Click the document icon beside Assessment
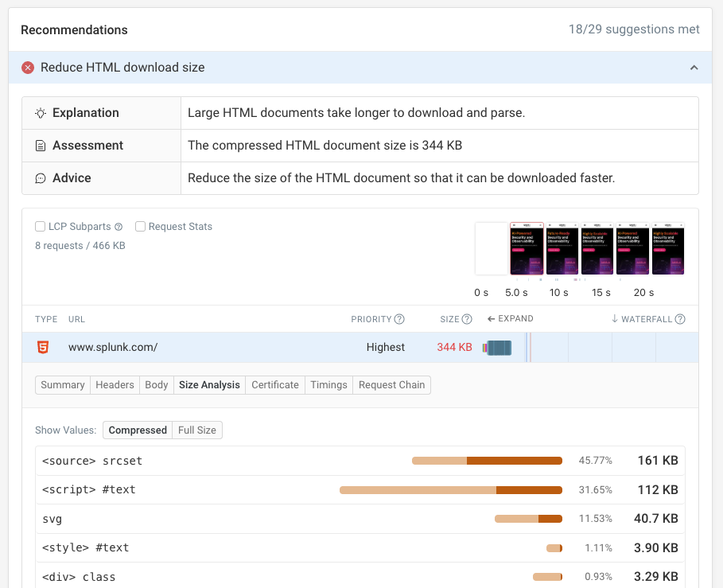Screen dimensions: 723x588 click(41, 146)
